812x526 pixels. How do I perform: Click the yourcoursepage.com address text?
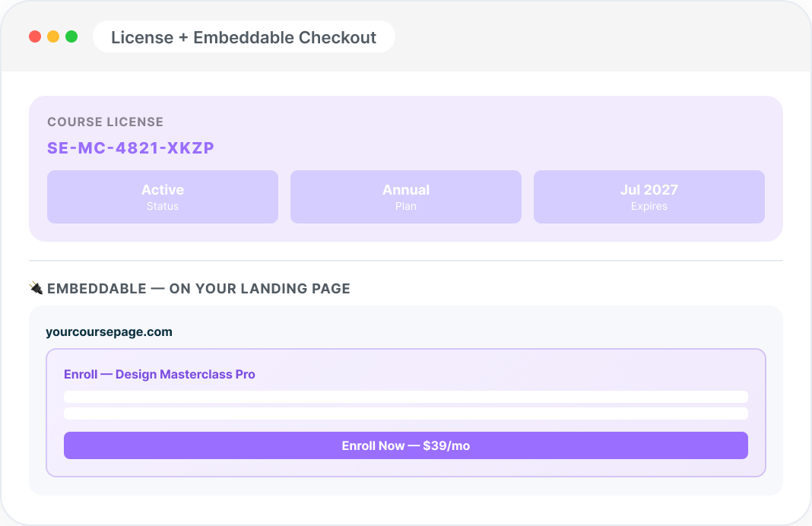(109, 332)
